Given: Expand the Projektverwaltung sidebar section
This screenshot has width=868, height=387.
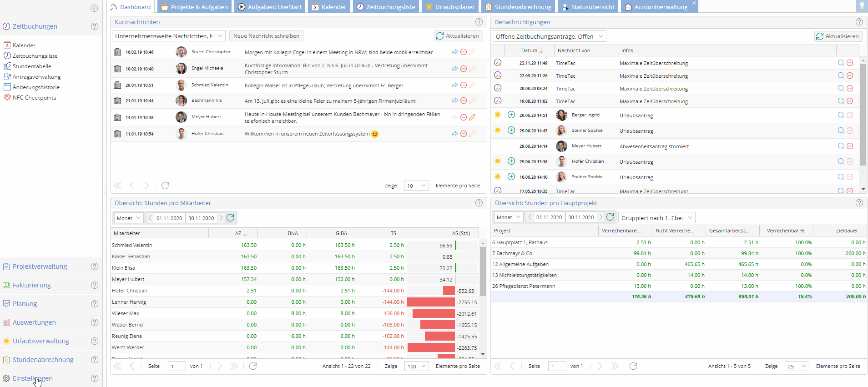Looking at the screenshot, I should (x=40, y=266).
